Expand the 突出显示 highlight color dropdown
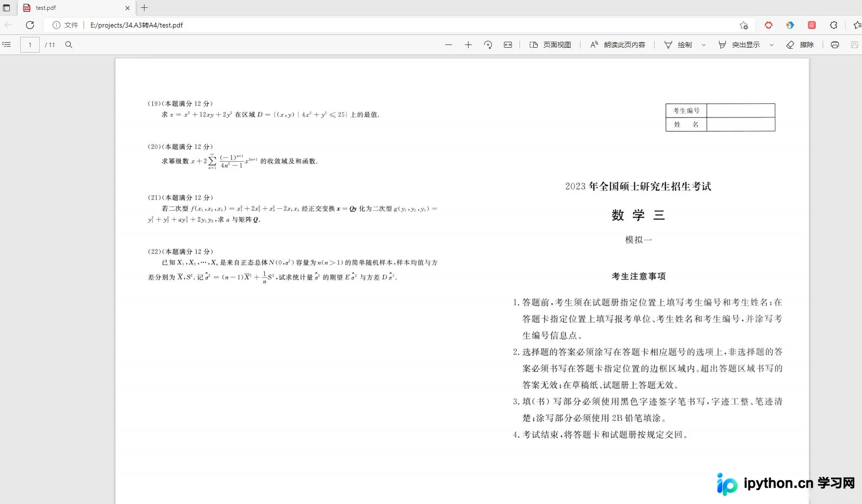 click(x=772, y=45)
